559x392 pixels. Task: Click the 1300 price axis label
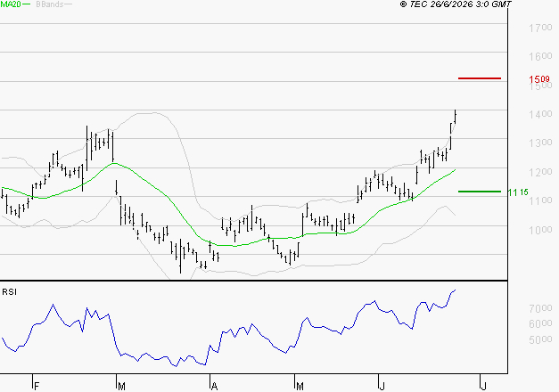point(540,143)
